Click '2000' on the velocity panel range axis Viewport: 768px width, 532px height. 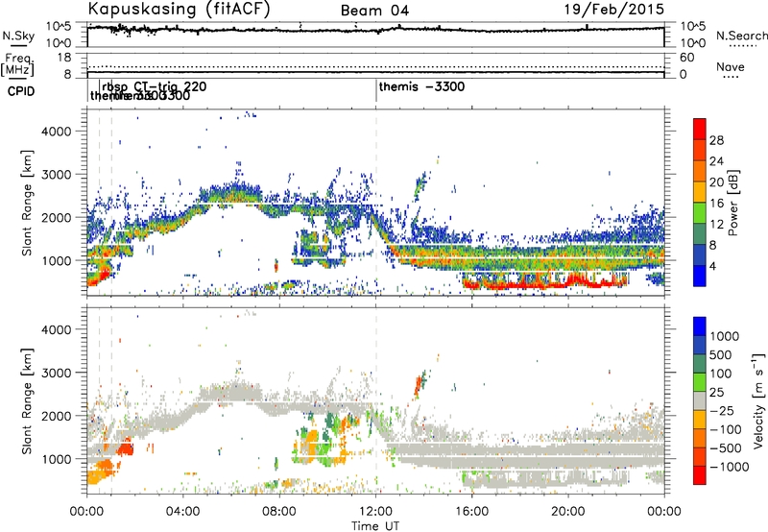(x=56, y=416)
